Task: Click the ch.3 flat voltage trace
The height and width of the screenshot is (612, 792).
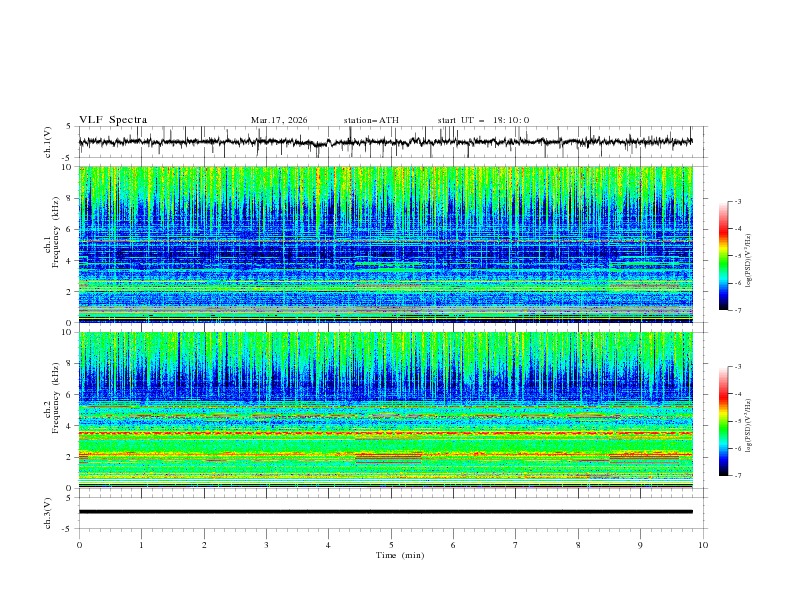Action: pos(385,512)
